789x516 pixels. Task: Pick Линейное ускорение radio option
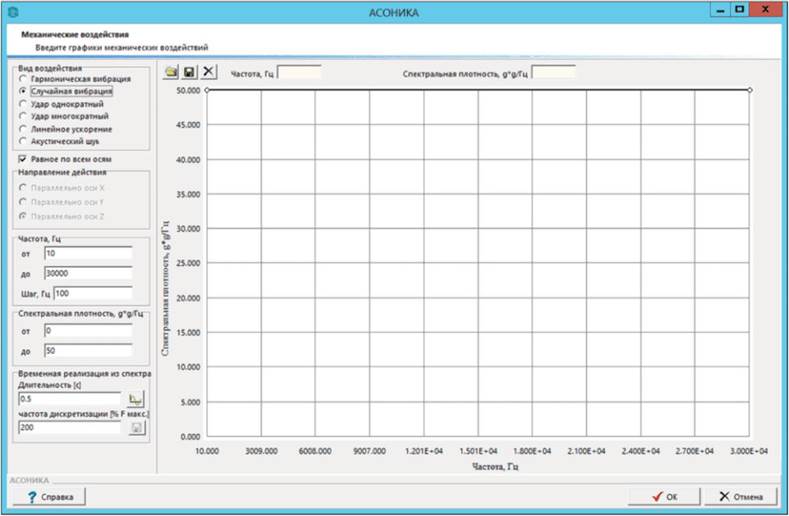coord(22,129)
